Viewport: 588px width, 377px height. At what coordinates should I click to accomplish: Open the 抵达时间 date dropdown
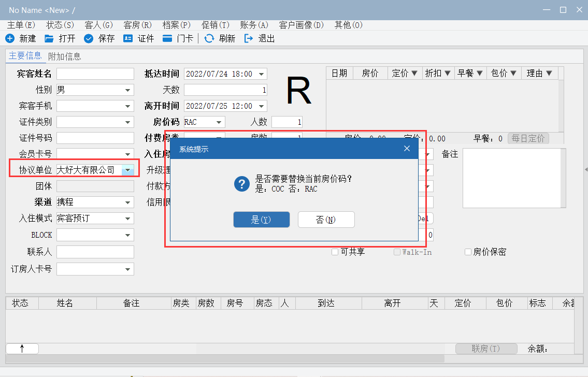(x=262, y=74)
